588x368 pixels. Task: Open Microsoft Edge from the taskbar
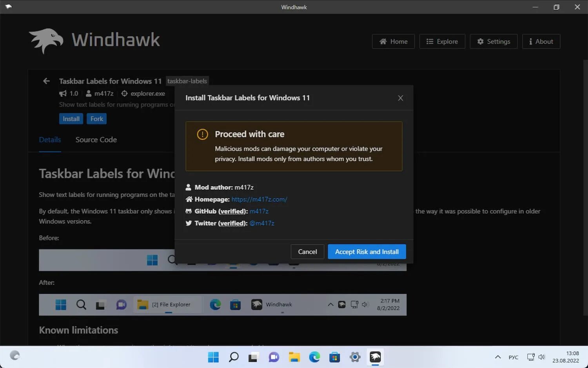click(314, 357)
